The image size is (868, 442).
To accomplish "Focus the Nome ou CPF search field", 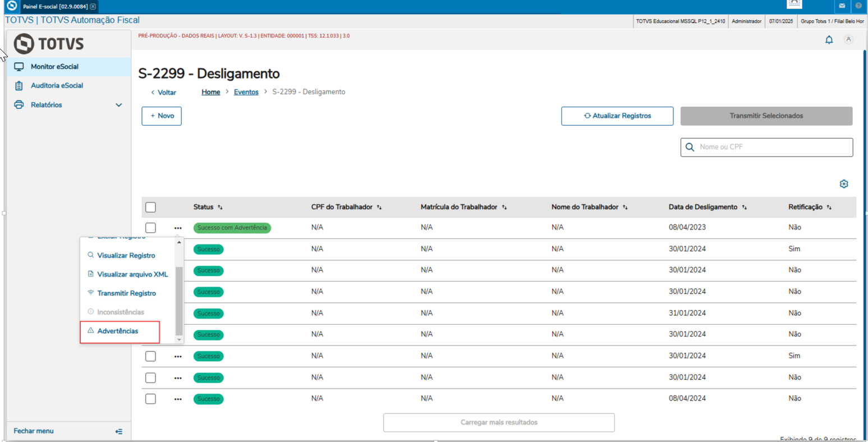I will (x=766, y=147).
